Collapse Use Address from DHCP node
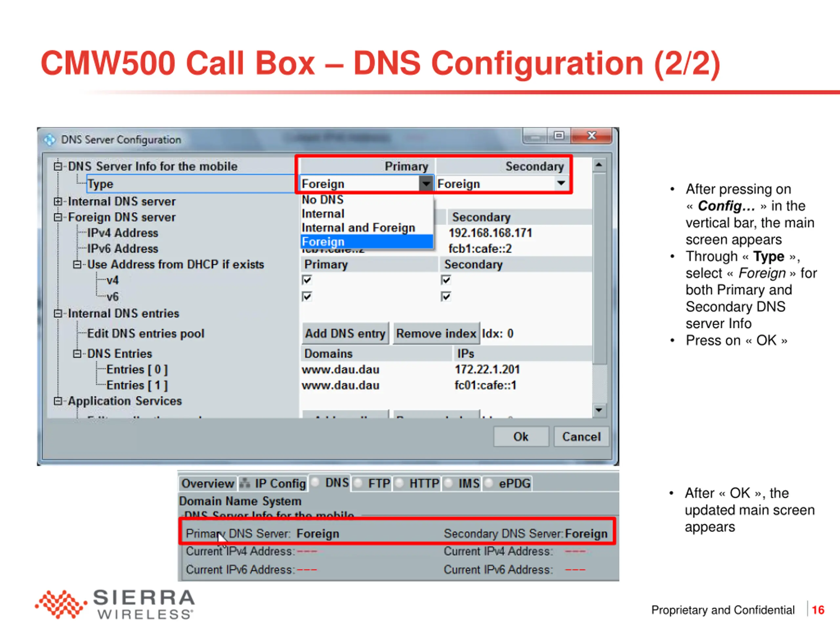 pos(77,264)
